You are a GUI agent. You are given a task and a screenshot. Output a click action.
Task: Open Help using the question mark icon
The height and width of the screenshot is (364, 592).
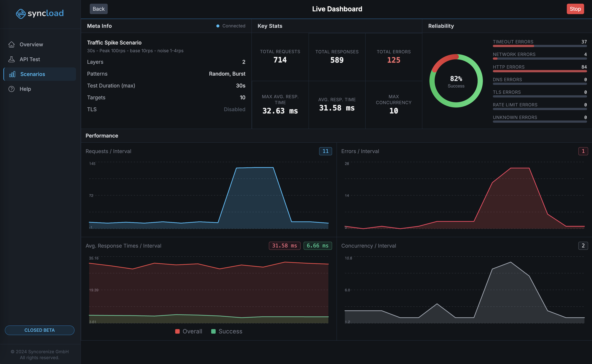click(12, 89)
